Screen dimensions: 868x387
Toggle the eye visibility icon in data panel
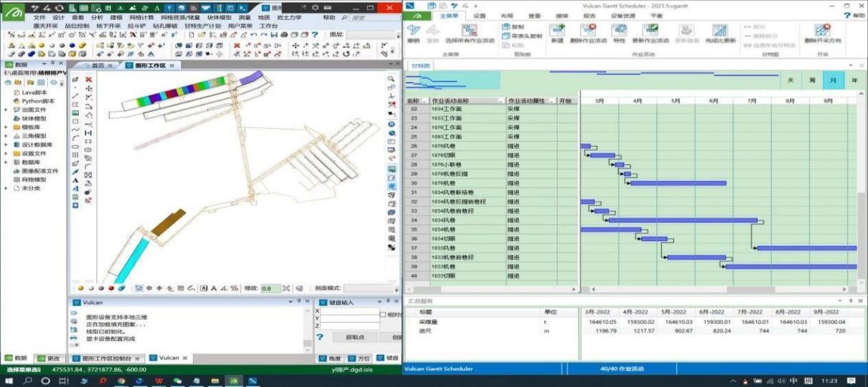click(53, 82)
